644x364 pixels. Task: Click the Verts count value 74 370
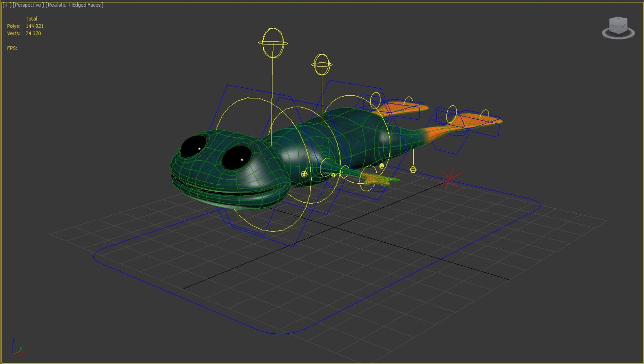33,33
